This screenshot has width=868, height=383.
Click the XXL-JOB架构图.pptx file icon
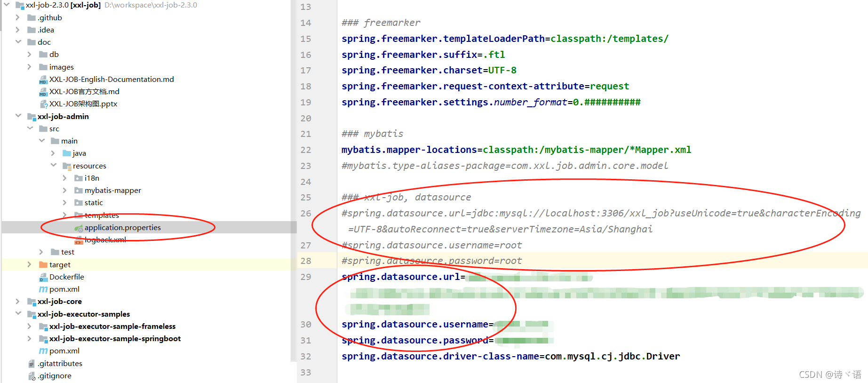point(43,104)
